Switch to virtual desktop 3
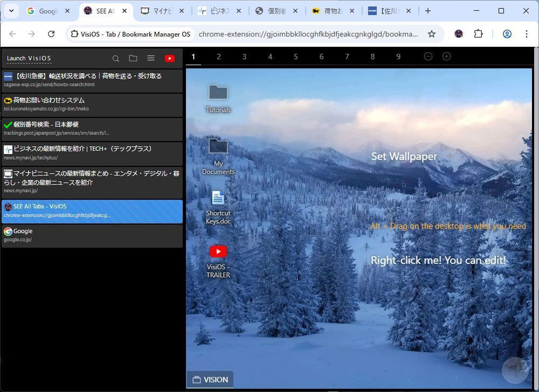 click(x=244, y=57)
